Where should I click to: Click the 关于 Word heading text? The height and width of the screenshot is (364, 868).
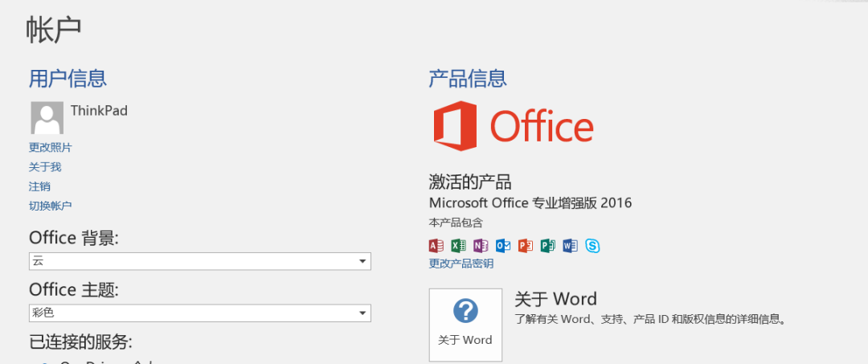tap(556, 299)
